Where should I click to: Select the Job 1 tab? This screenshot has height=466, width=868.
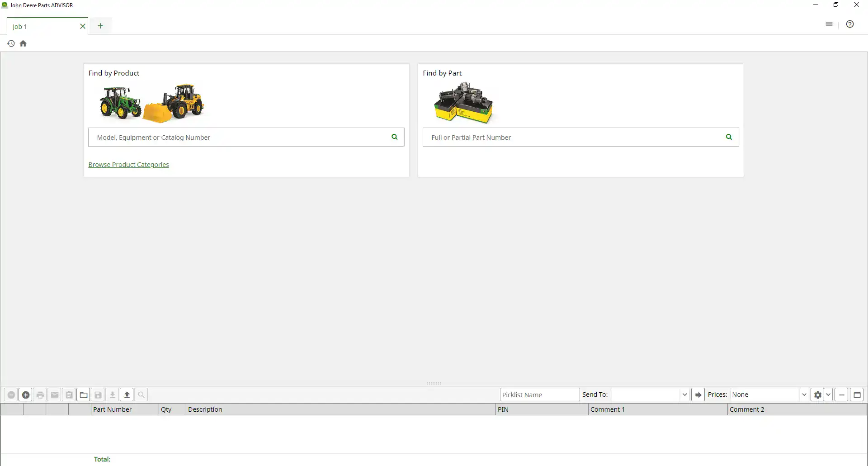(x=43, y=26)
